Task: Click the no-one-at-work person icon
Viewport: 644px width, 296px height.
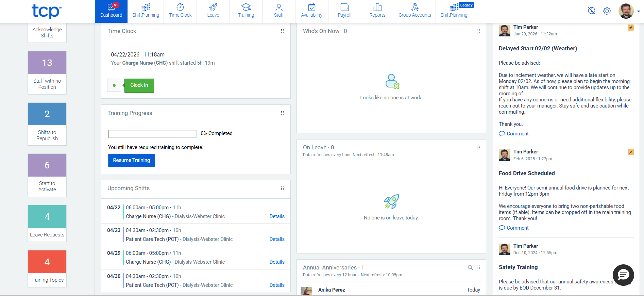Action: click(392, 82)
